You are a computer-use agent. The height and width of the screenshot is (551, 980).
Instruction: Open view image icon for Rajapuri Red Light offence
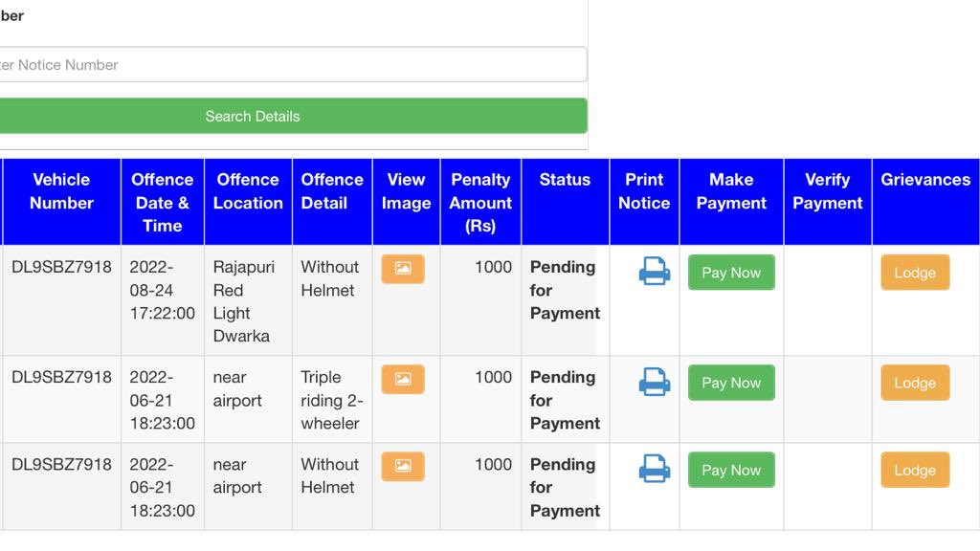403,269
